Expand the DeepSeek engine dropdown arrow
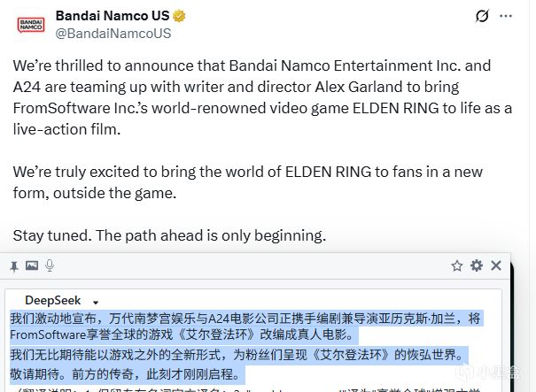 [96, 303]
